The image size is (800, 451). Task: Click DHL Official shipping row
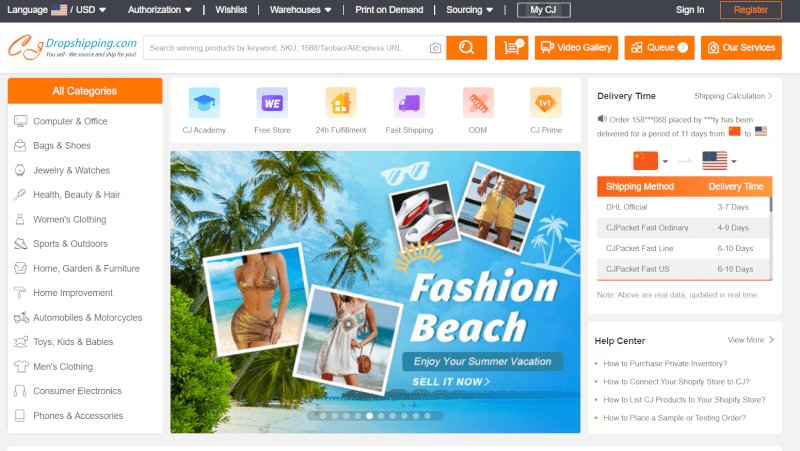[x=683, y=207]
